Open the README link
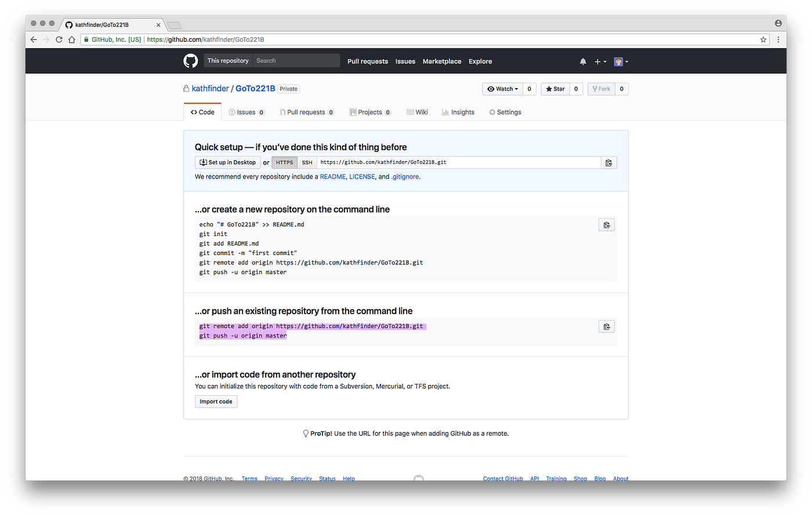This screenshot has width=812, height=517. point(332,176)
